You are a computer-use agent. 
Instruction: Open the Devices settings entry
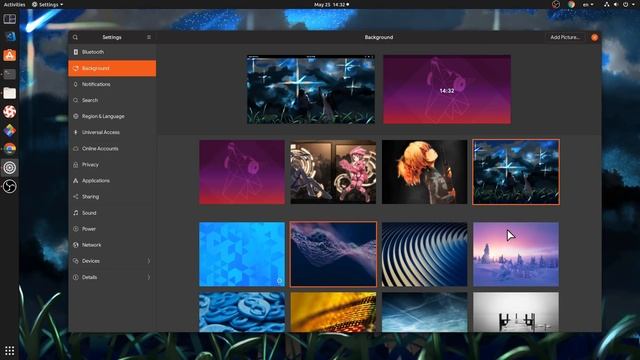[x=112, y=261]
